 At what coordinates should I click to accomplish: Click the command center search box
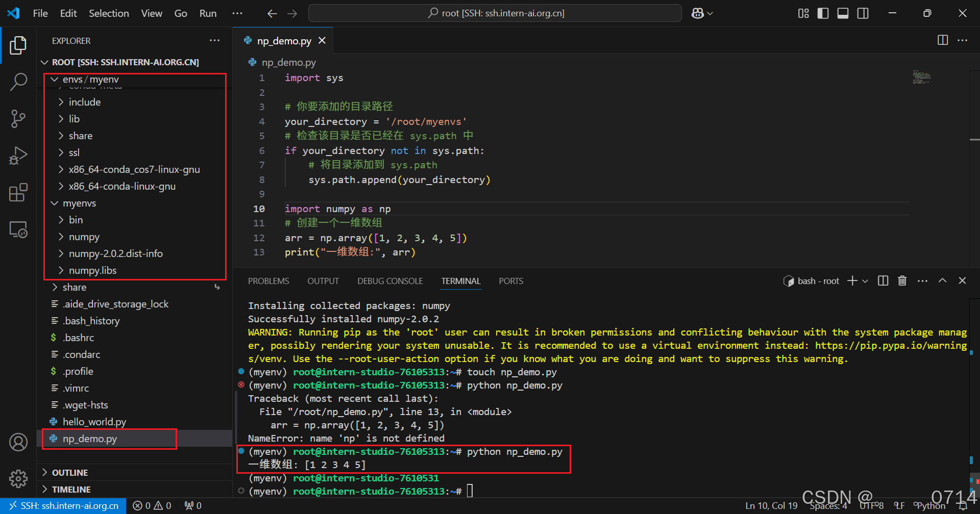pyautogui.click(x=495, y=13)
